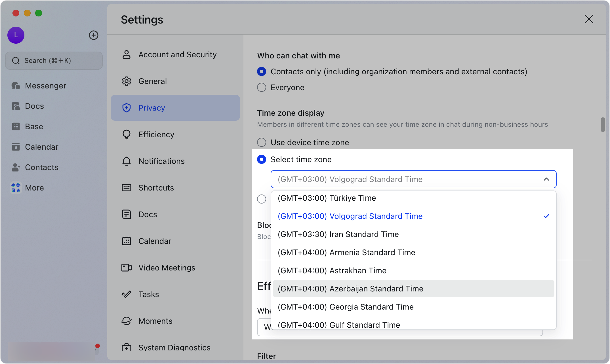Screen dimensions: 610x364
Task: Open the Docs app in the sidebar
Action: coord(34,106)
